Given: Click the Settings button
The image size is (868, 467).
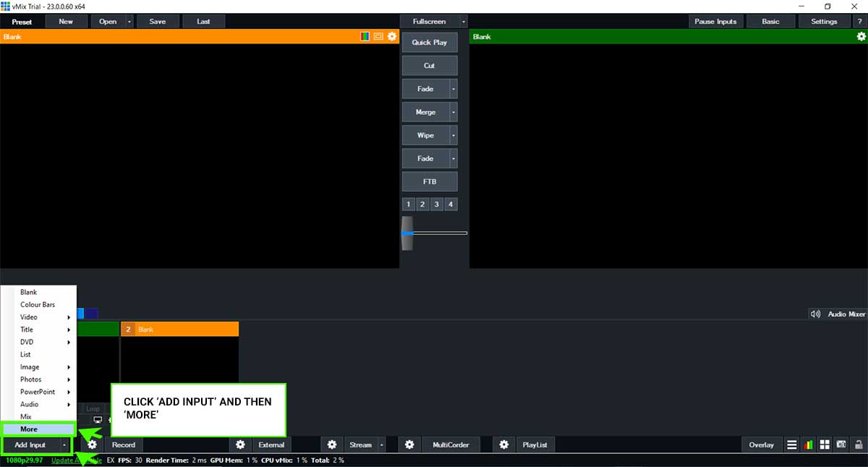Looking at the screenshot, I should tap(824, 22).
